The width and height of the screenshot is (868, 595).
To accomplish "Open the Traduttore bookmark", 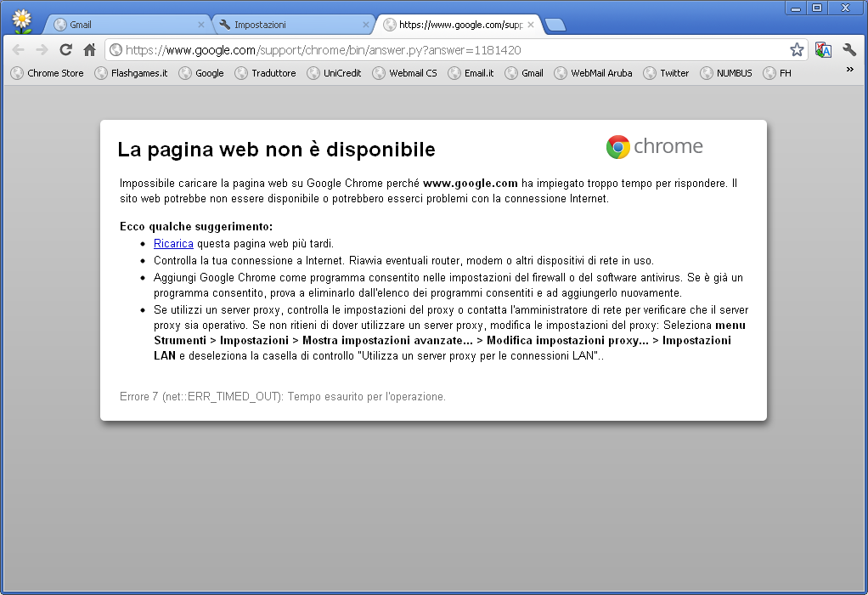I will pos(265,73).
